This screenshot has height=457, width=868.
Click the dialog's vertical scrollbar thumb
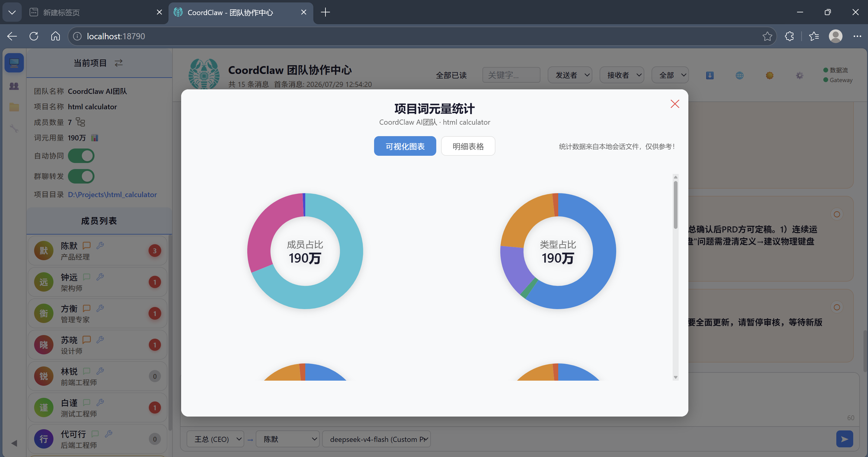[x=675, y=205]
